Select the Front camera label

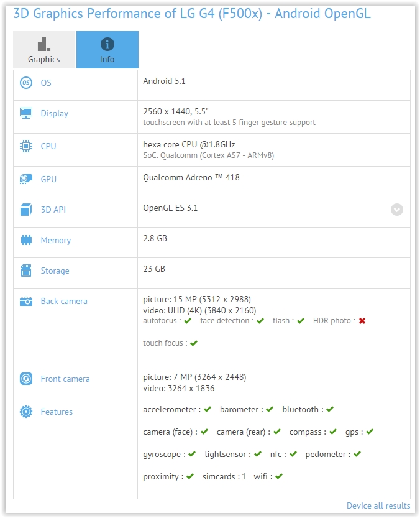coord(65,379)
